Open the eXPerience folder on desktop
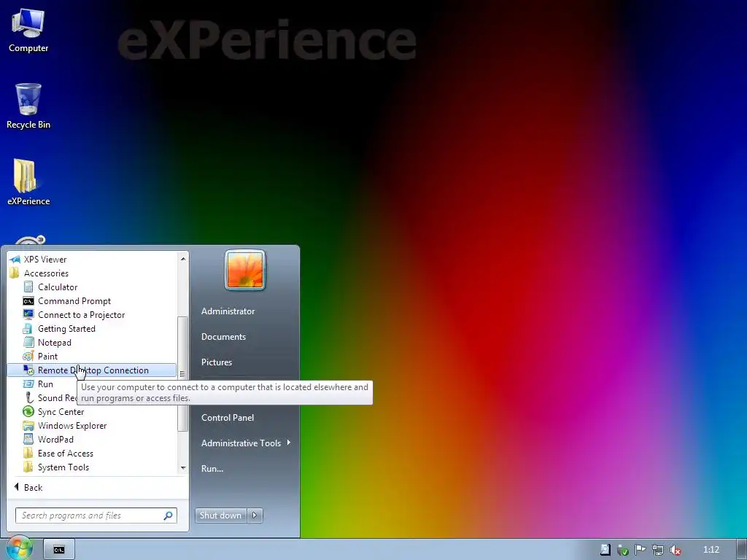Viewport: 747px width, 560px height. [x=28, y=182]
